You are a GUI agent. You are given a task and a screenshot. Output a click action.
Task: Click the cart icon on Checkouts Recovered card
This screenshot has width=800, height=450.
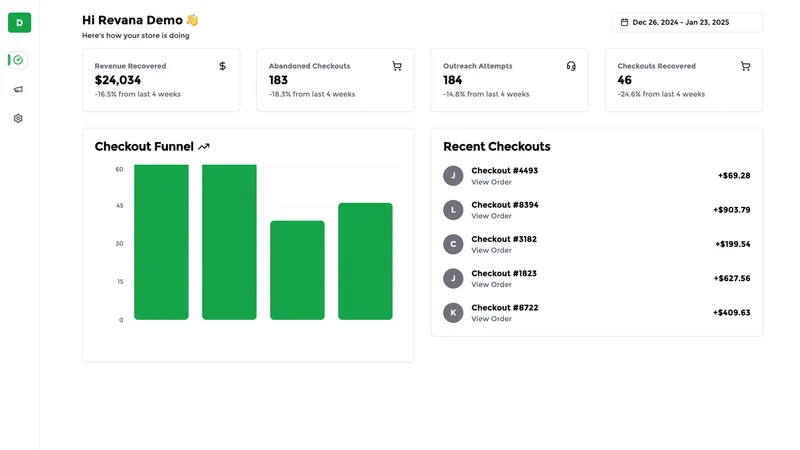[x=745, y=66]
